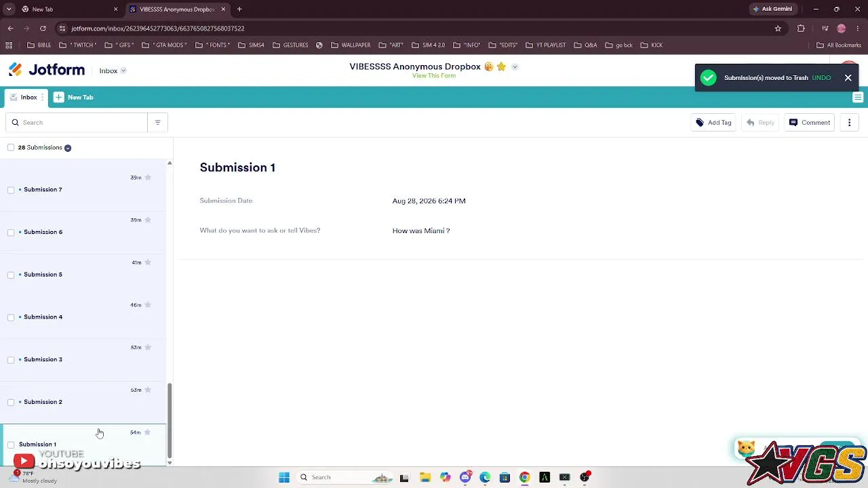Open Submission 6 in the list

83,232
